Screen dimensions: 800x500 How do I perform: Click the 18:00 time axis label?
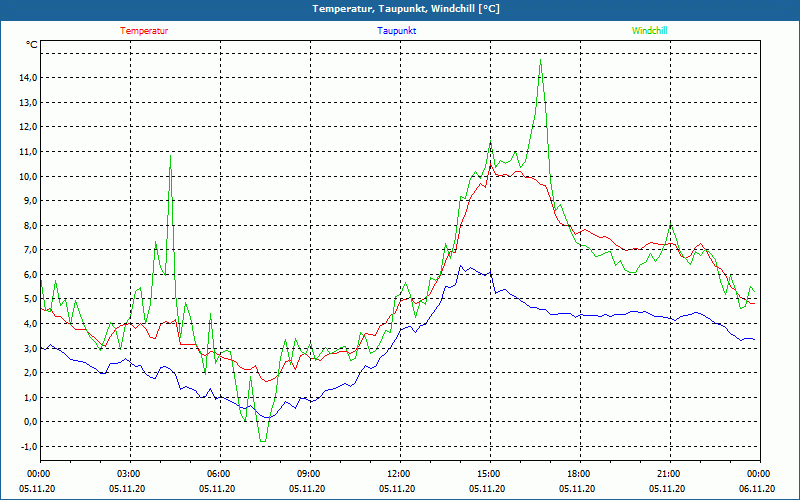[x=580, y=474]
